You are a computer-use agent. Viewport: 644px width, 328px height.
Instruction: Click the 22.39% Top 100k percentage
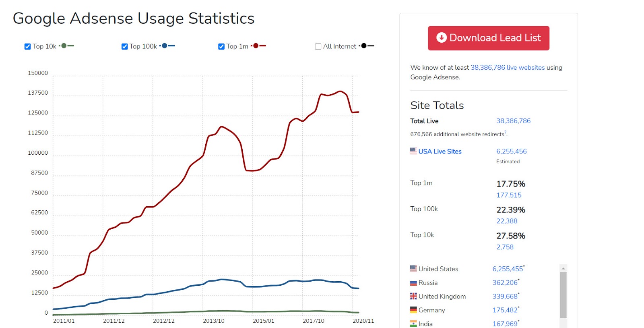pyautogui.click(x=511, y=210)
